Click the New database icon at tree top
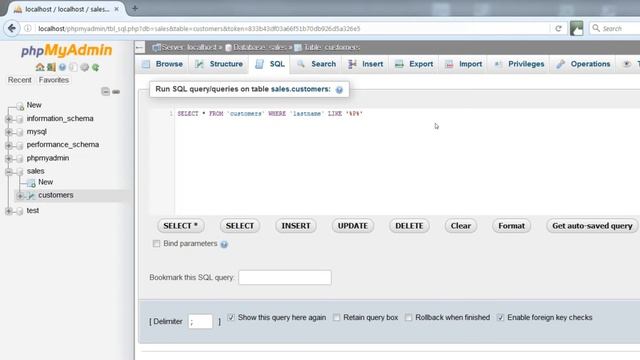 (20, 106)
